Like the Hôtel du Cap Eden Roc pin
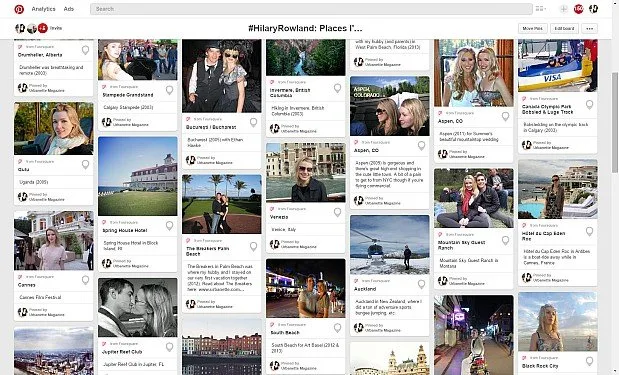The height and width of the screenshot is (375, 619). click(x=589, y=232)
